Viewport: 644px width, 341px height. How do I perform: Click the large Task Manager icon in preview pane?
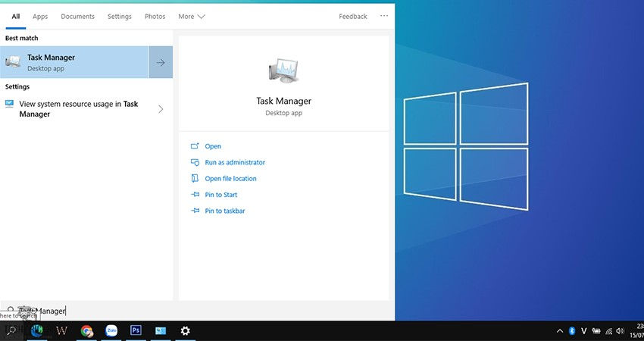pyautogui.click(x=283, y=70)
